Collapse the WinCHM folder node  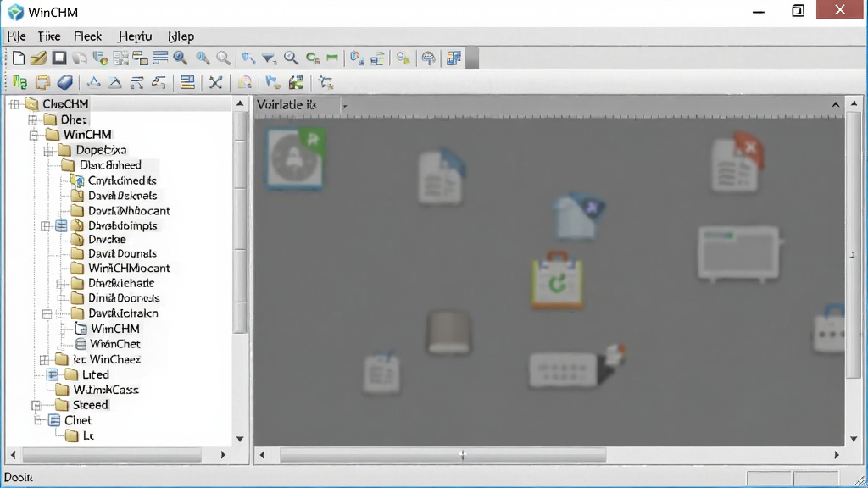point(34,135)
